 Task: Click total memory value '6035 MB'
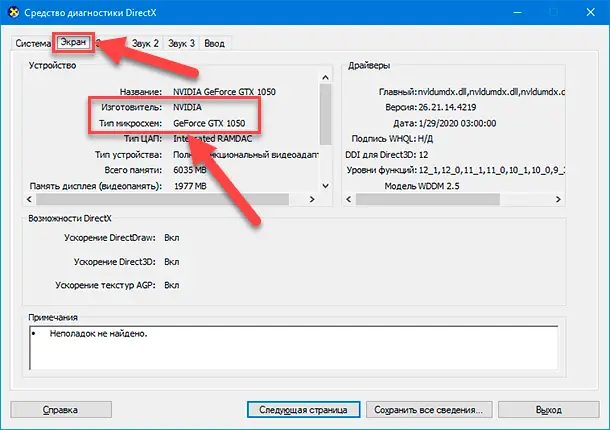coord(190,170)
